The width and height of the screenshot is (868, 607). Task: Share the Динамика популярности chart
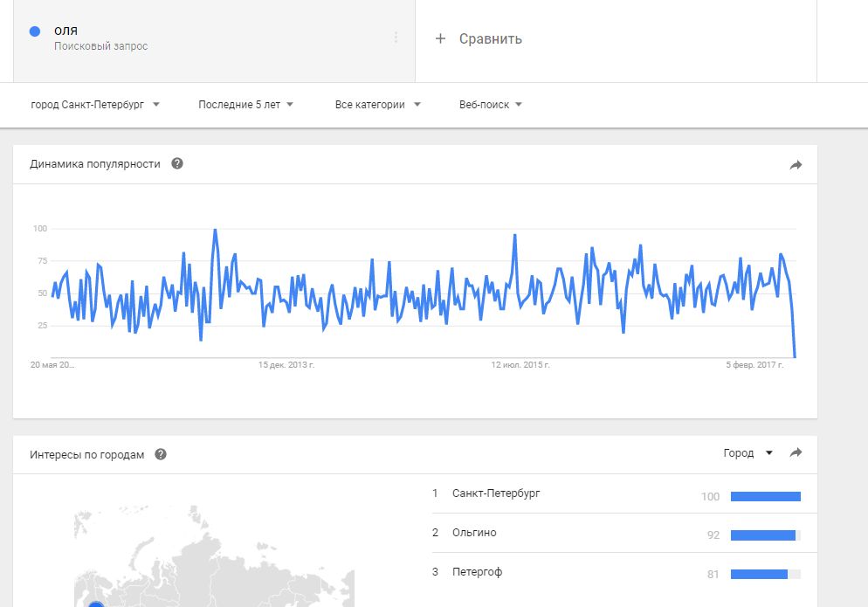pyautogui.click(x=796, y=164)
